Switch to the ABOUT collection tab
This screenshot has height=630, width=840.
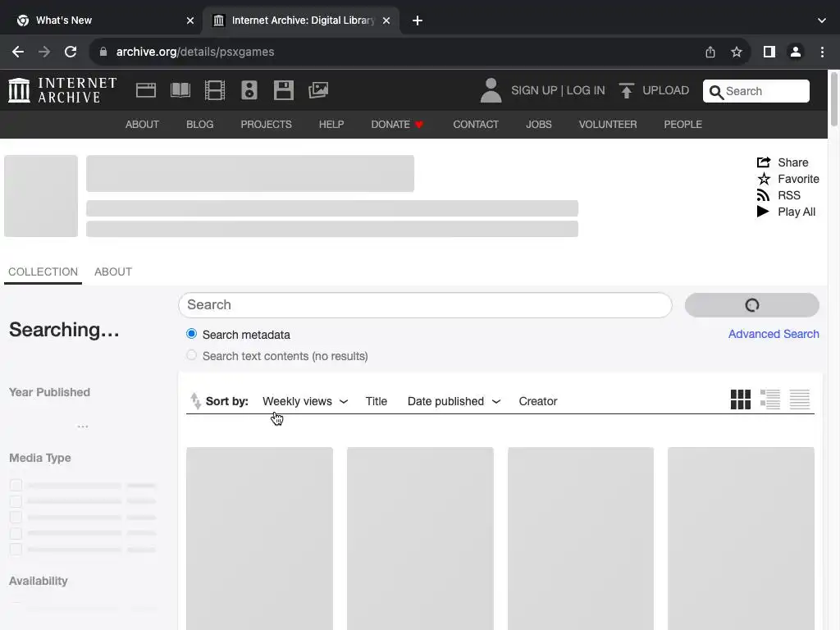click(x=113, y=272)
